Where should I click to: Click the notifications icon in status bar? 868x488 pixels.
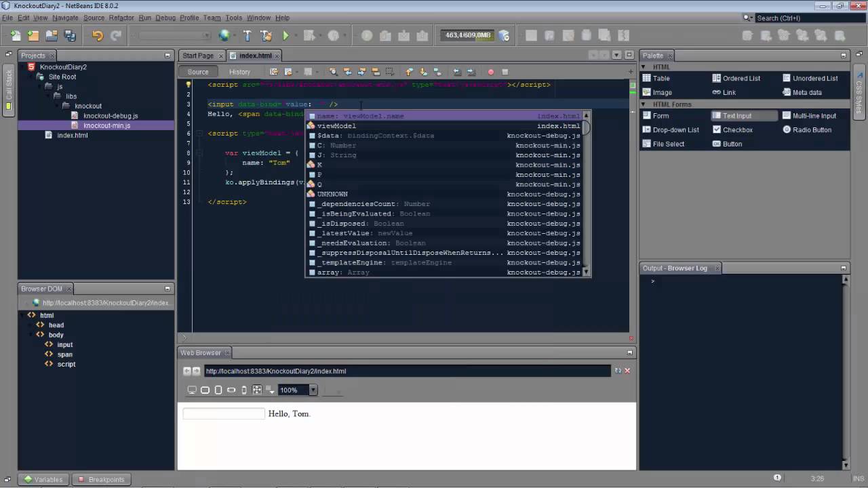[x=778, y=478]
